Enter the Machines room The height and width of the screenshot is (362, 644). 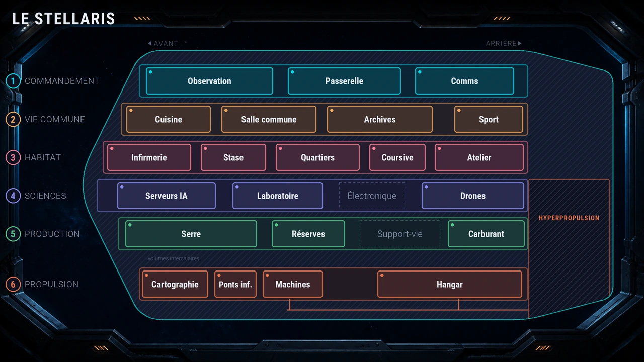point(293,284)
